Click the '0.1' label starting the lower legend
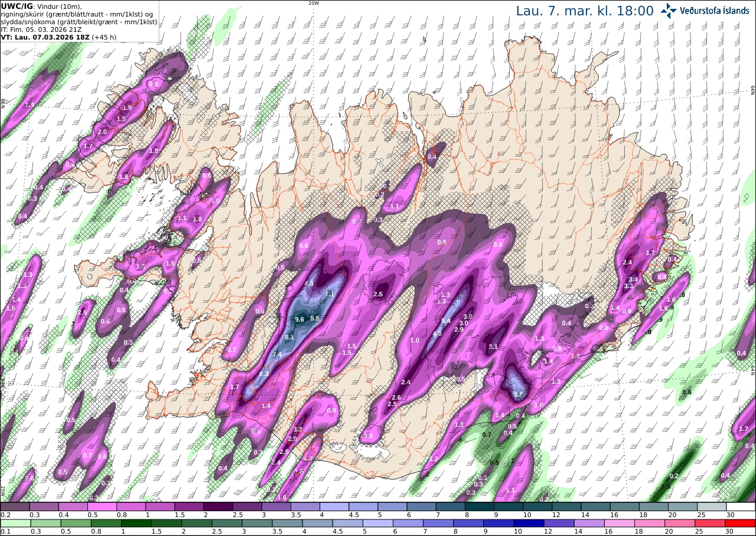756x536 pixels. click(x=5, y=531)
